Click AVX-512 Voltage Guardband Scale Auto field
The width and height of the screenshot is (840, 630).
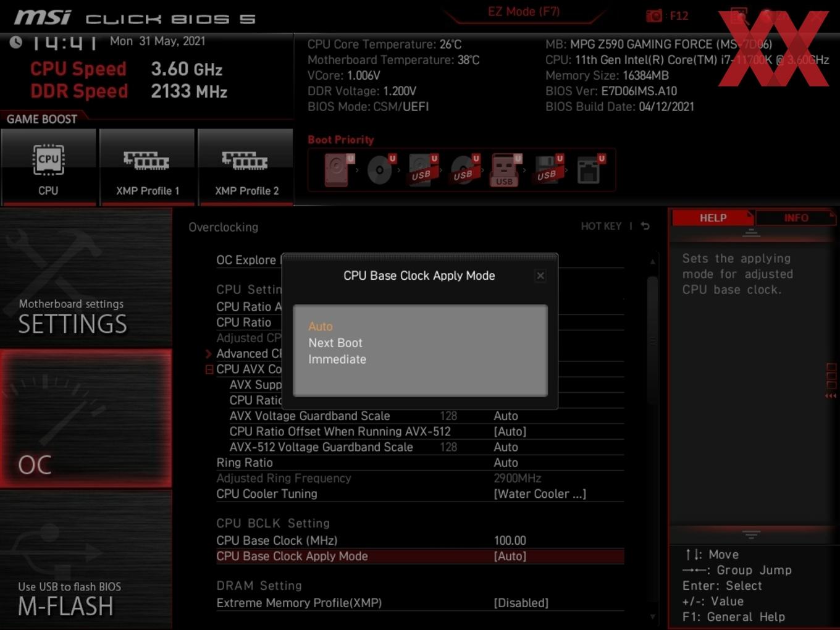pyautogui.click(x=506, y=447)
